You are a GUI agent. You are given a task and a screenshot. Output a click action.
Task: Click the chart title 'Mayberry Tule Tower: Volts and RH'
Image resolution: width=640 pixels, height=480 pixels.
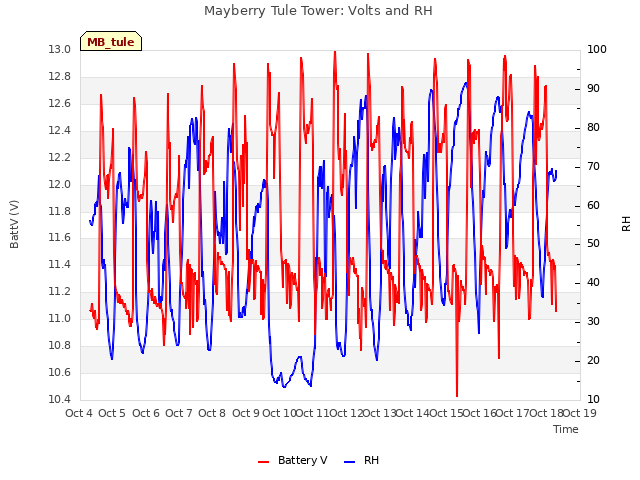318,11
